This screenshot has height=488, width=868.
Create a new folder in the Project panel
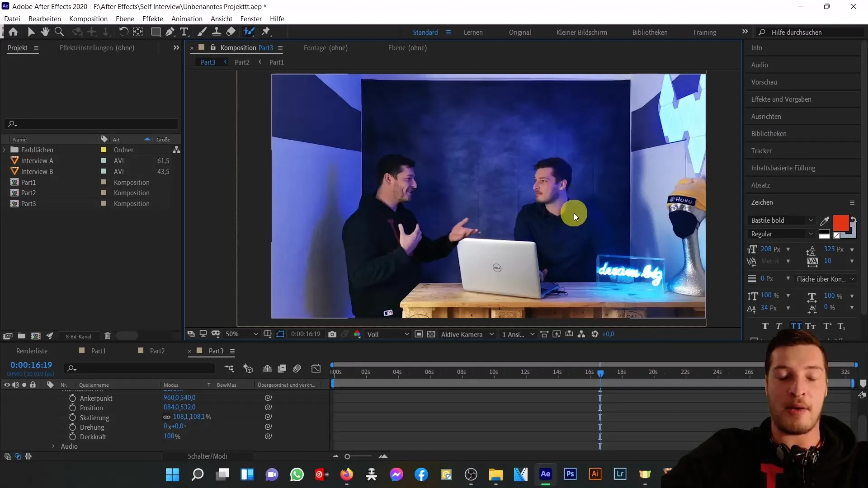point(21,336)
